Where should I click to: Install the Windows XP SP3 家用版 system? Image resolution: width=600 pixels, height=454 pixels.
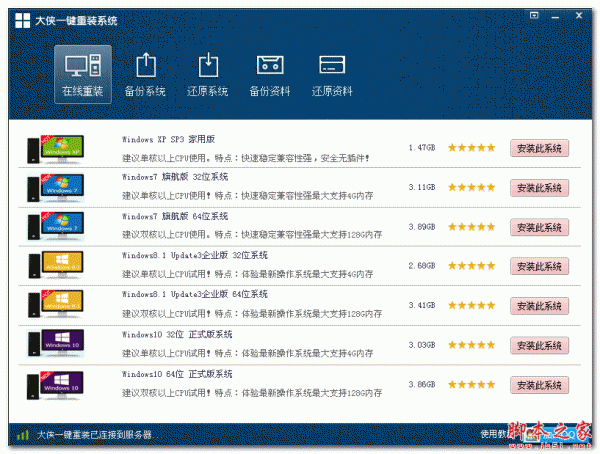(x=539, y=149)
